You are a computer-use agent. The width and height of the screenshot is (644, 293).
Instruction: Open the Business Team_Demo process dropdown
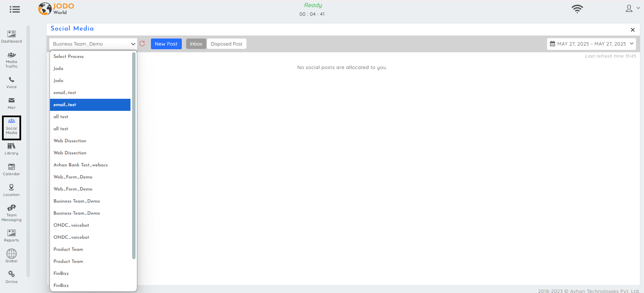[93, 44]
